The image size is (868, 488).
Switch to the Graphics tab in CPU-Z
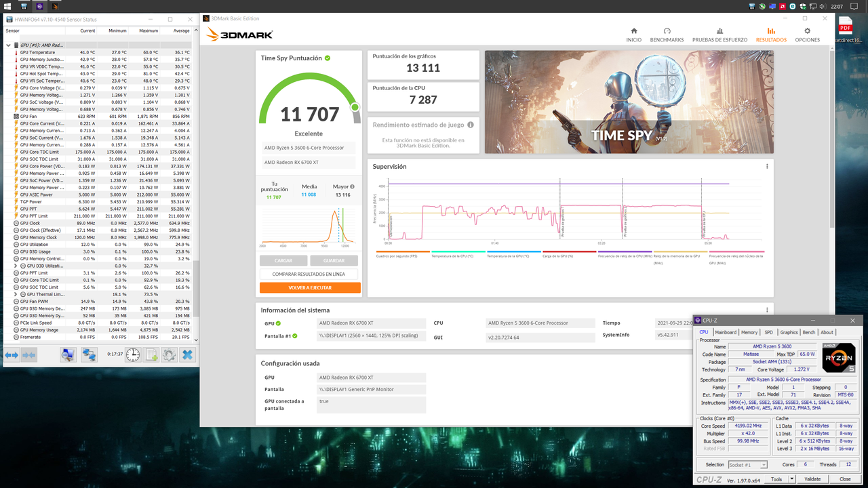pos(789,332)
